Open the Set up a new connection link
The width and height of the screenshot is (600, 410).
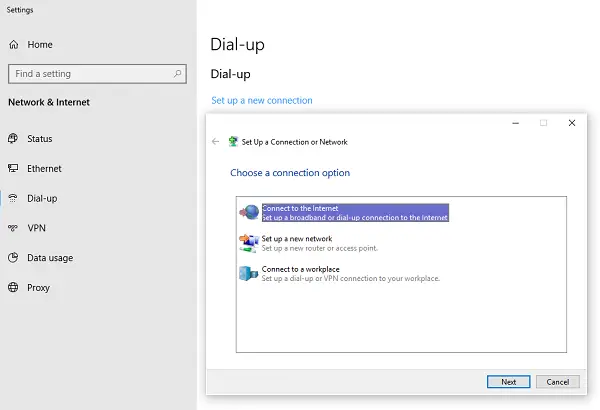262,100
